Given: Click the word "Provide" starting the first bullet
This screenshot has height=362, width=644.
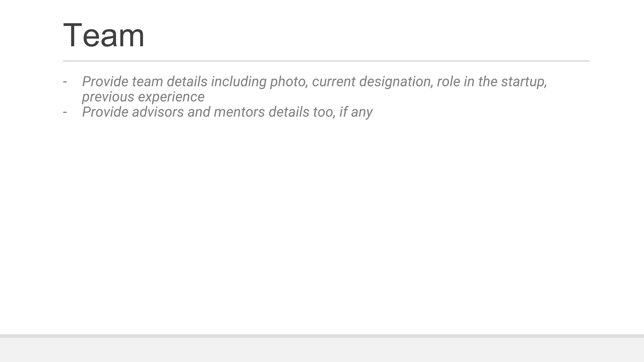Looking at the screenshot, I should click(x=105, y=82).
